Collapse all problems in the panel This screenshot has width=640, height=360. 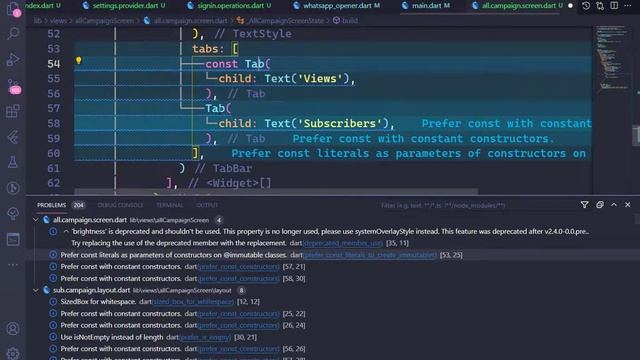point(600,204)
